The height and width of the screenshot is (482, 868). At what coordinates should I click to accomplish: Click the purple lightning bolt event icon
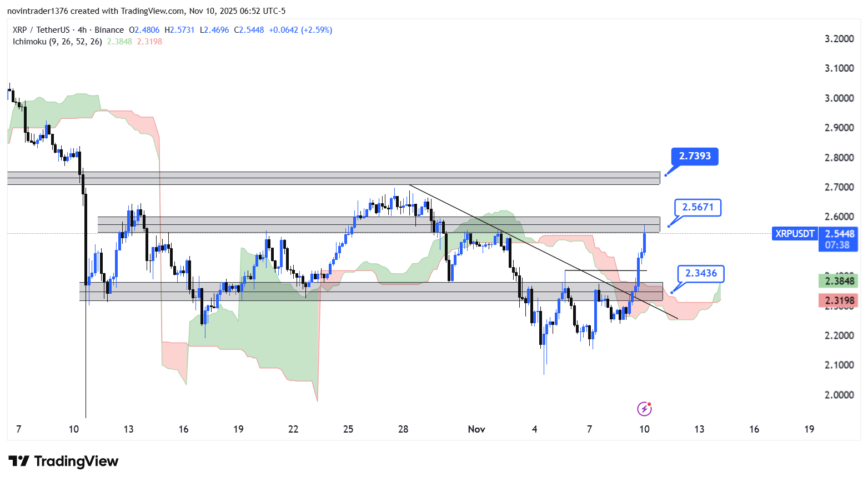coord(644,409)
